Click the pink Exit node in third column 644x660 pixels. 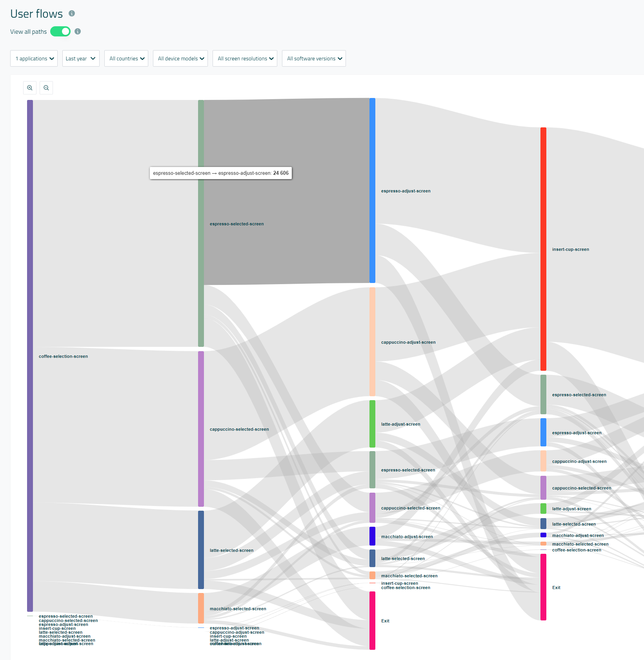[x=372, y=620]
